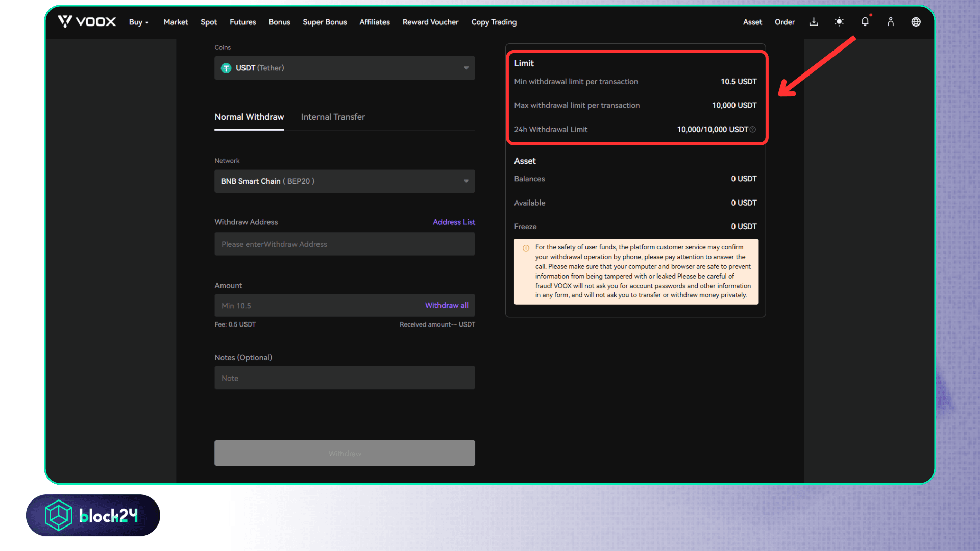Image resolution: width=980 pixels, height=551 pixels.
Task: Click the warning icon in safety notice
Action: [526, 248]
